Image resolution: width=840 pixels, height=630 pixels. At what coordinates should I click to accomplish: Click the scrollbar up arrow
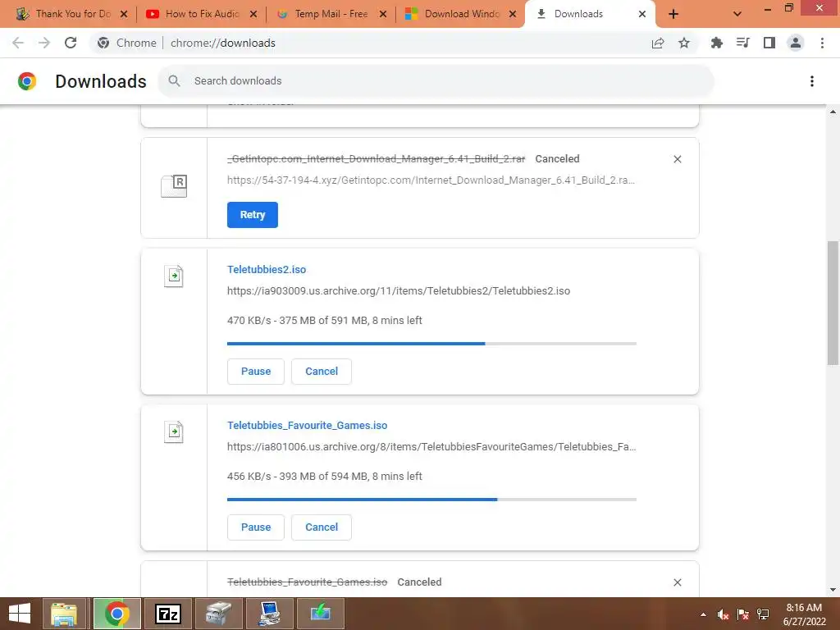[833, 112]
